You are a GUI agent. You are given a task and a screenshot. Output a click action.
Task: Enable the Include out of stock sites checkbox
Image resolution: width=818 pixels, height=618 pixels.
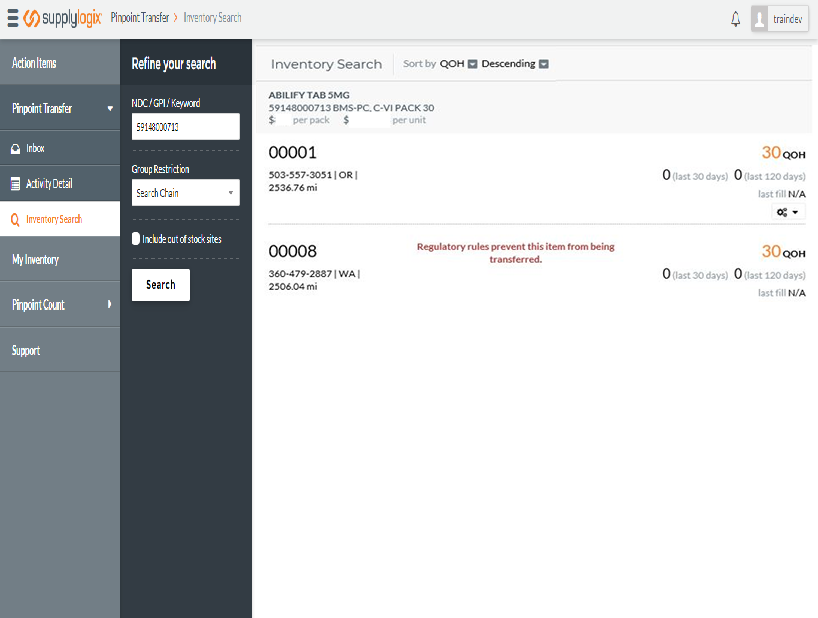click(135, 238)
